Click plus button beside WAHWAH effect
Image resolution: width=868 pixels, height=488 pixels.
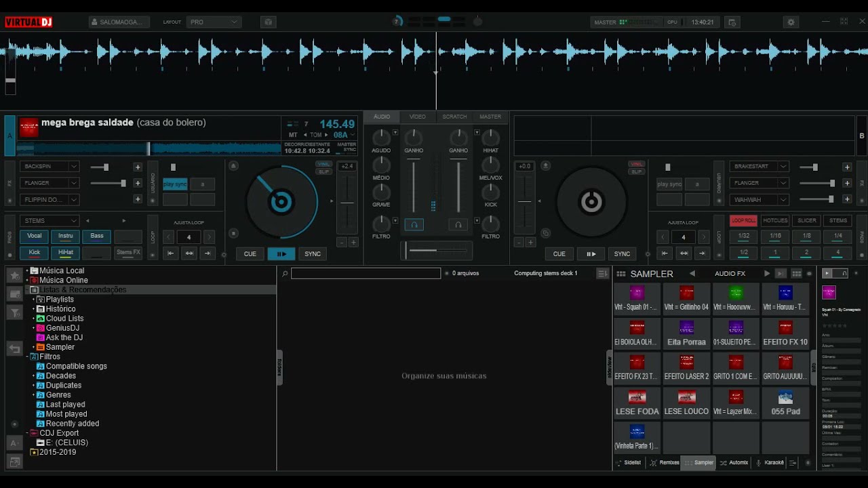(847, 199)
